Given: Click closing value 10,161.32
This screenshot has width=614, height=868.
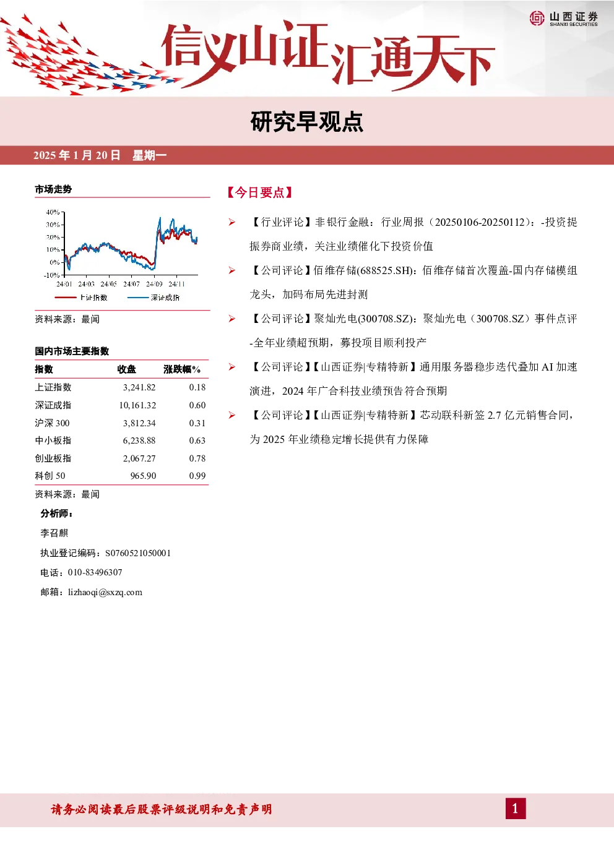Looking at the screenshot, I should (137, 405).
